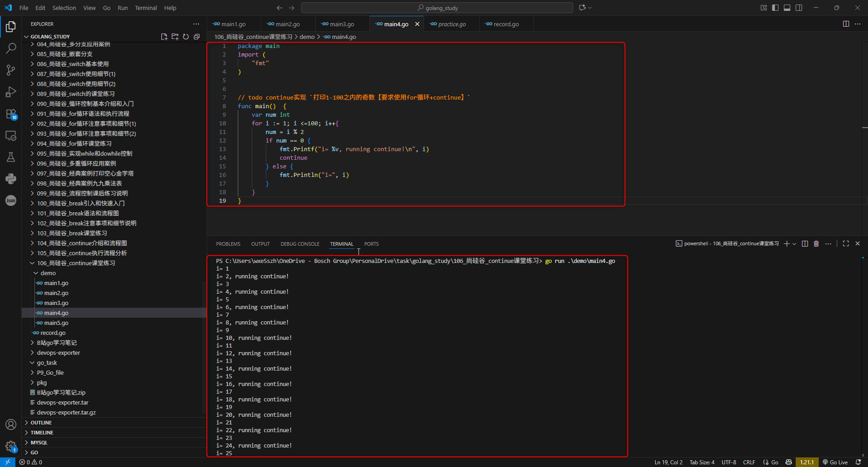Click the Go version 1.21.1 status item

pos(807,462)
